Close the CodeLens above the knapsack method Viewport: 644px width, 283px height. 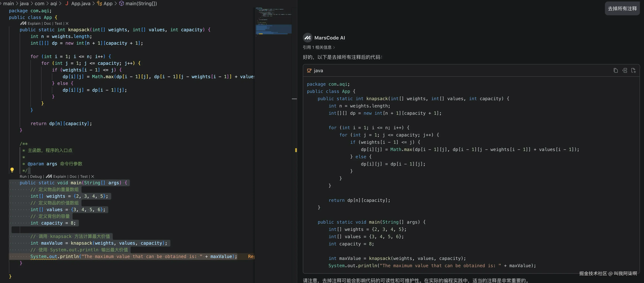[x=67, y=23]
